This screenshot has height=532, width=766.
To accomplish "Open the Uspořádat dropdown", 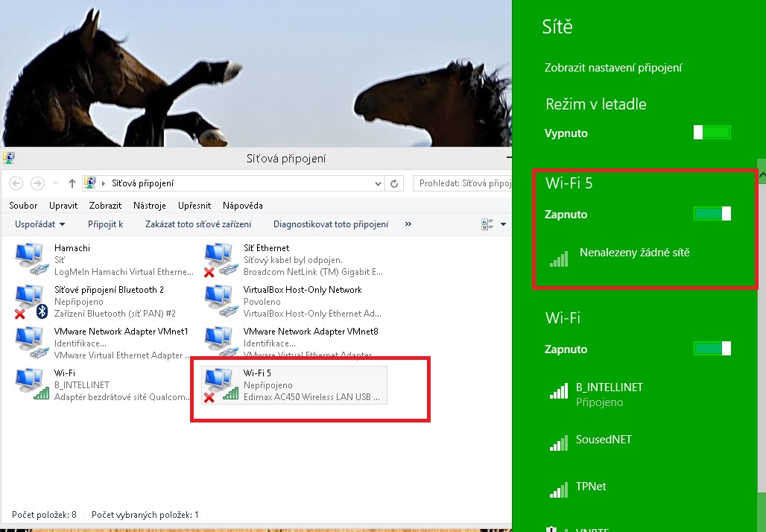I will [39, 224].
